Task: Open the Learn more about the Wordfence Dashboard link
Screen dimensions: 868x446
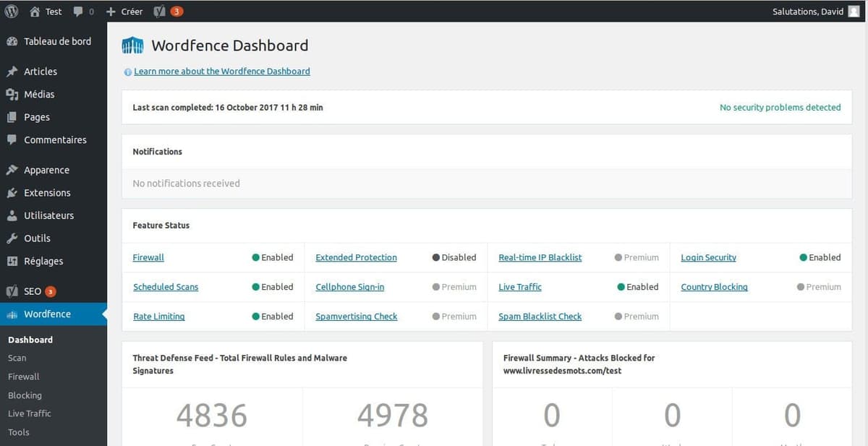Action: tap(222, 71)
